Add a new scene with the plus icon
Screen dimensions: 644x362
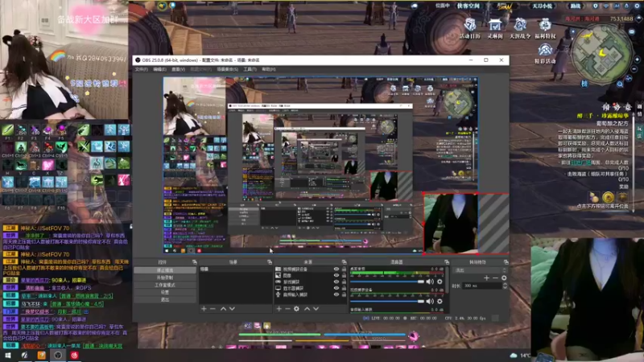(204, 309)
